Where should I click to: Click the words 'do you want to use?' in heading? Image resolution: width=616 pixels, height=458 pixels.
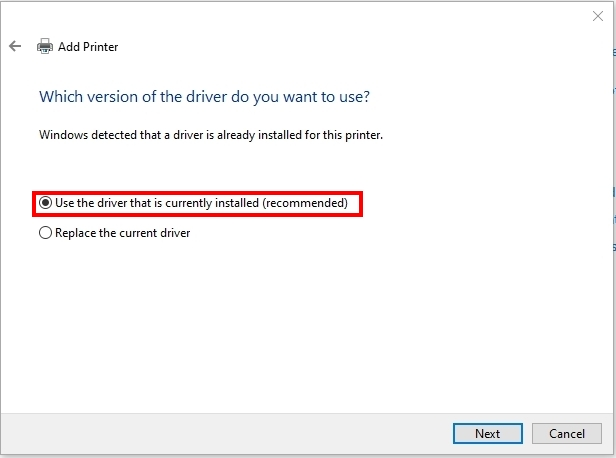(300, 97)
